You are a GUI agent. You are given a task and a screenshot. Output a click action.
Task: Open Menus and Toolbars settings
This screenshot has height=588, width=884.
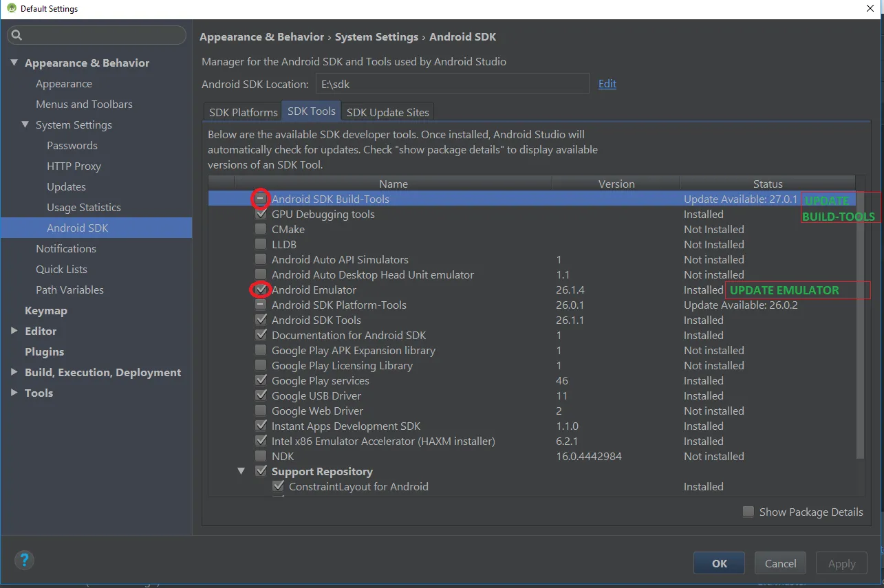[84, 105]
